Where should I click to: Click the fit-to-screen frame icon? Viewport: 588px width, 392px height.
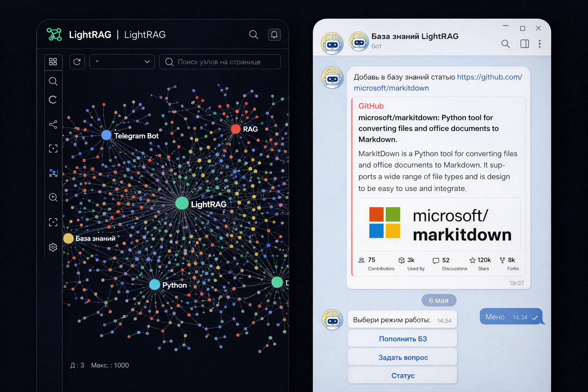click(53, 149)
